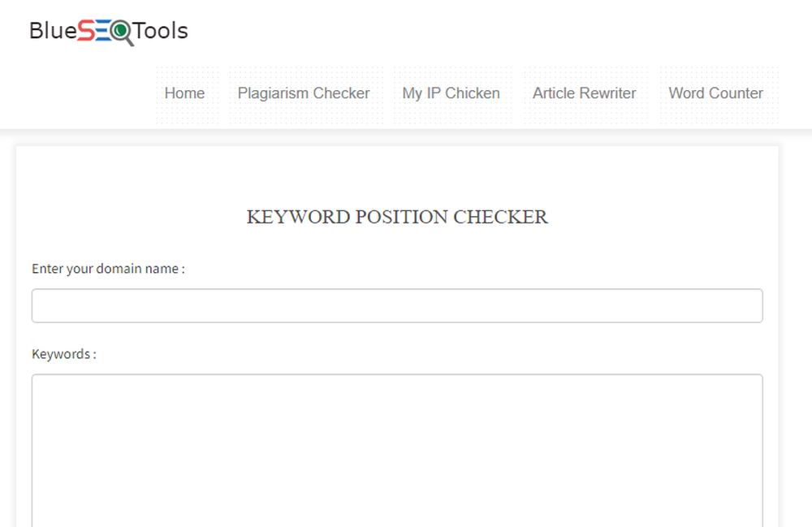This screenshot has height=527, width=812.
Task: Open the Home page from the navigation
Action: click(x=184, y=93)
